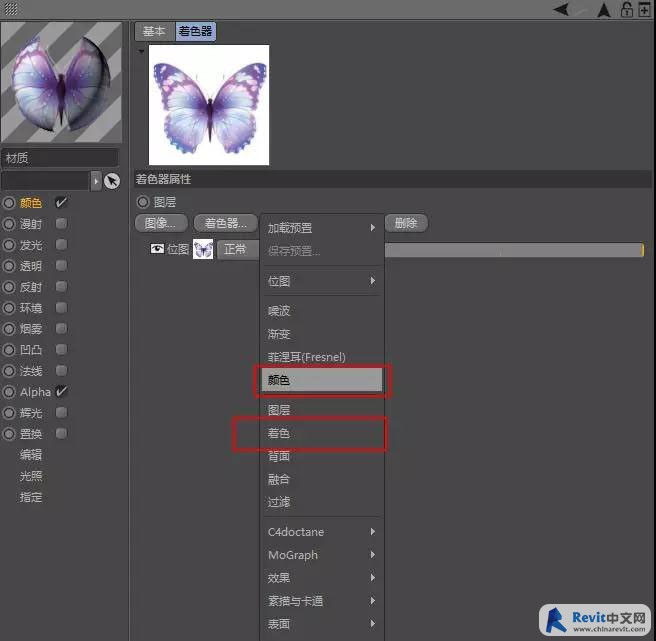Expand the 表面 submenu
This screenshot has height=641, width=656.
[x=321, y=624]
